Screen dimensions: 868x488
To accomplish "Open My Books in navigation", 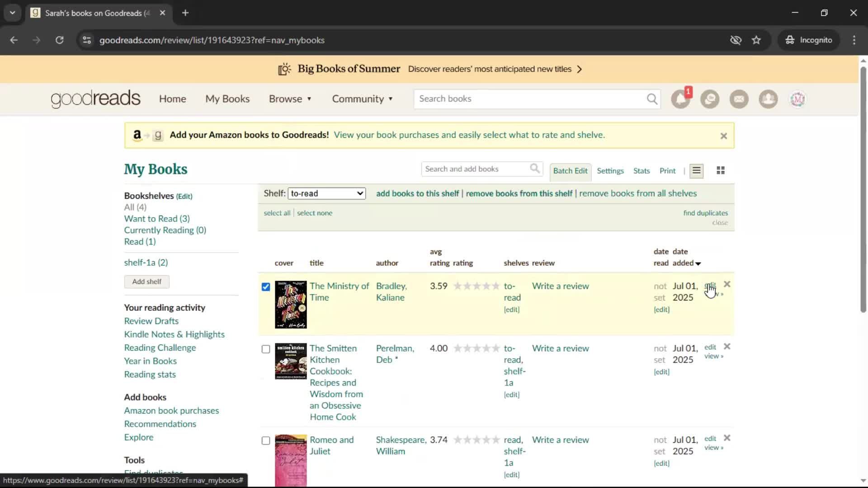I will pos(227,99).
